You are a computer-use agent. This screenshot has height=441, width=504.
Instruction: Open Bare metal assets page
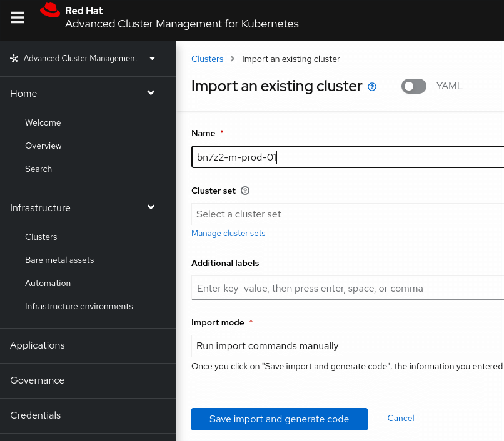click(59, 260)
